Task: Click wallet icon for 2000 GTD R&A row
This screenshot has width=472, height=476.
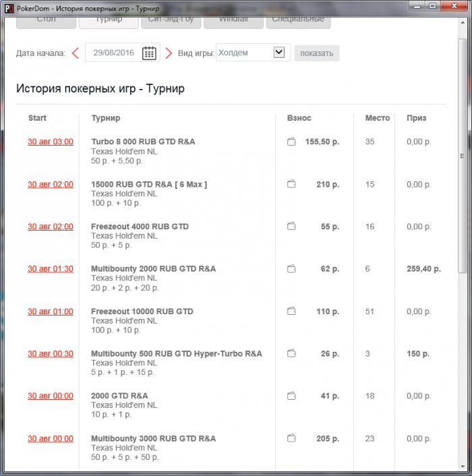Action: [291, 396]
